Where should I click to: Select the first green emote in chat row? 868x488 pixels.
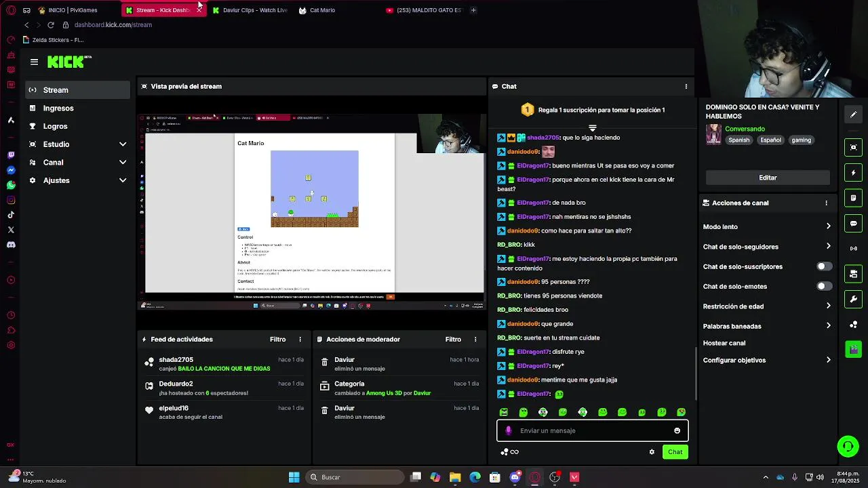point(503,412)
